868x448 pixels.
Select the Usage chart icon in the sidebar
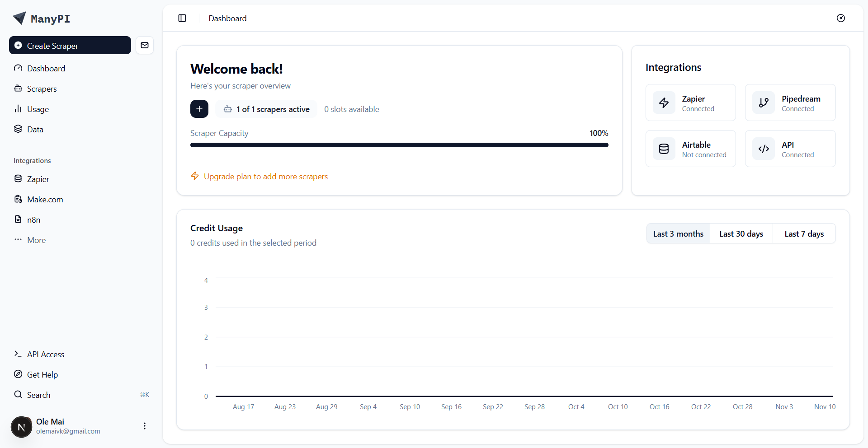coord(18,109)
